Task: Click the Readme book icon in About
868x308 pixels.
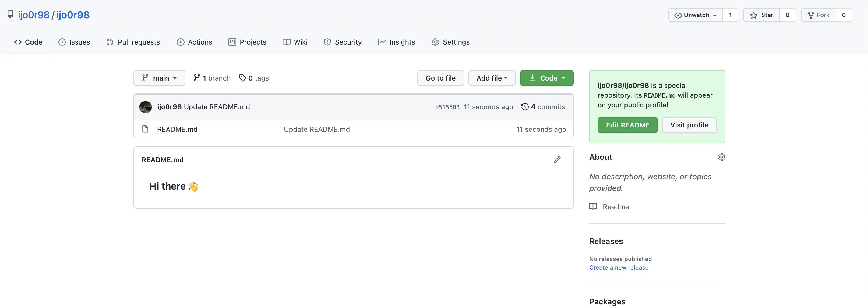Action: 593,206
